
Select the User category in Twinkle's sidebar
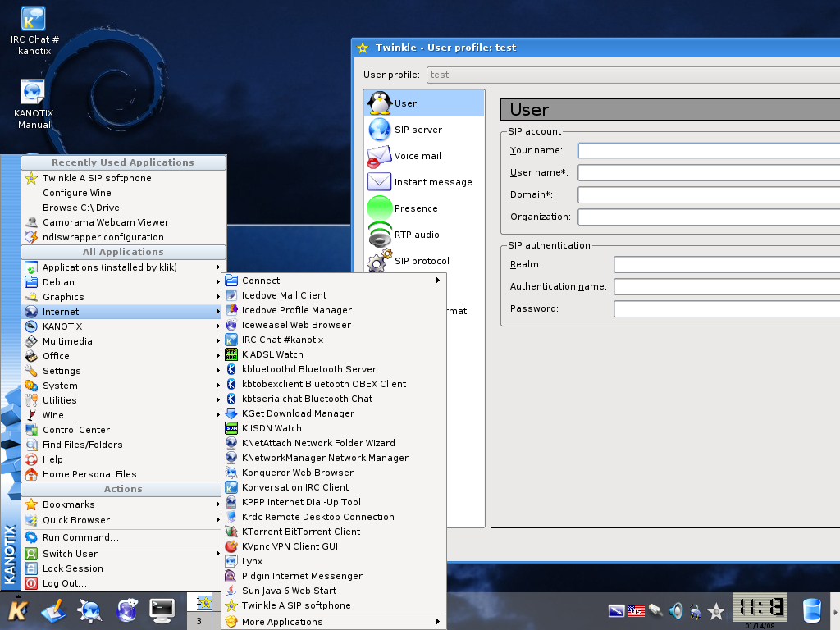(x=424, y=103)
